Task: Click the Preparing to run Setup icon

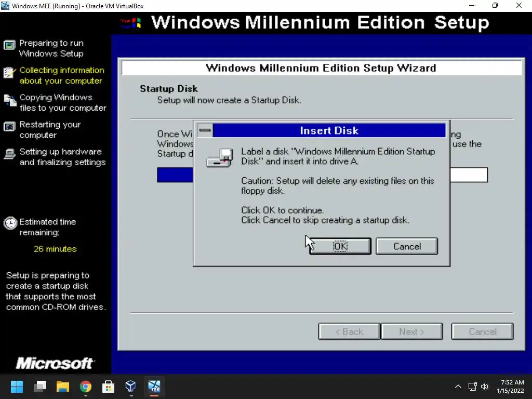Action: click(9, 45)
